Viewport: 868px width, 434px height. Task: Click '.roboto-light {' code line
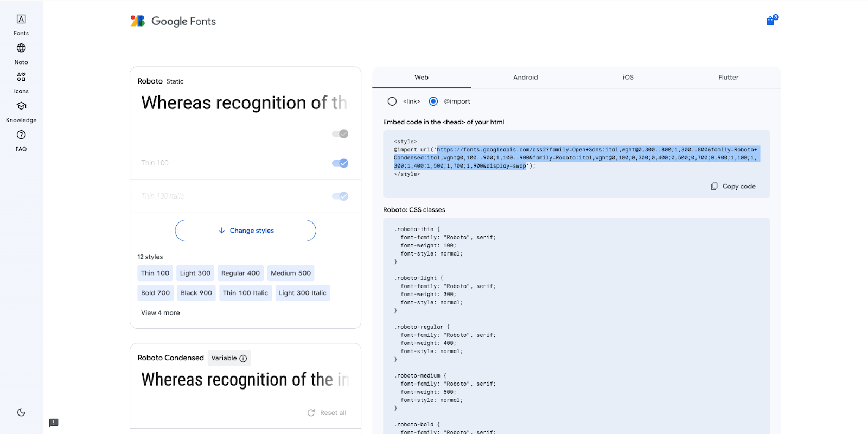(419, 278)
